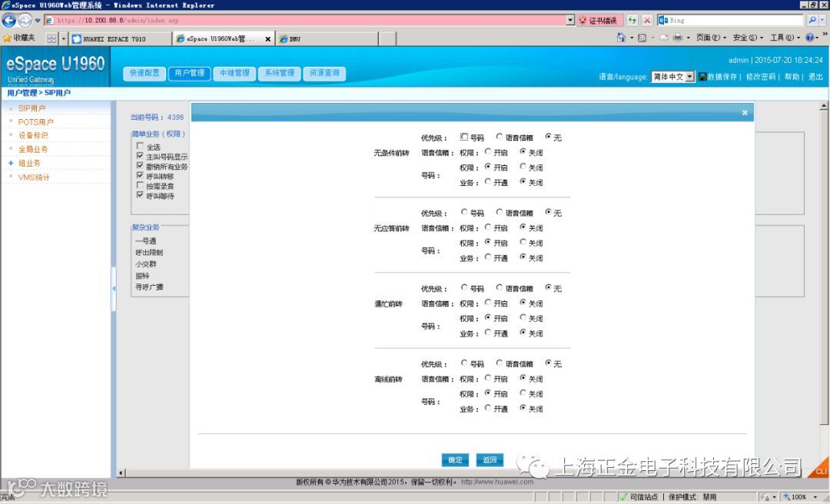Select 号码 priority for 无条件前转
This screenshot has height=504, width=830.
click(x=464, y=137)
